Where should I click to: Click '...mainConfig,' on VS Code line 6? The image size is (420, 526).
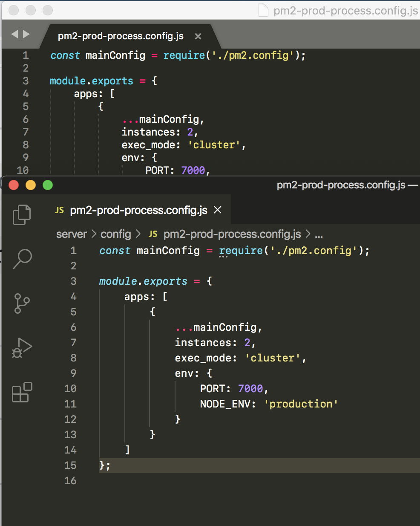point(219,327)
